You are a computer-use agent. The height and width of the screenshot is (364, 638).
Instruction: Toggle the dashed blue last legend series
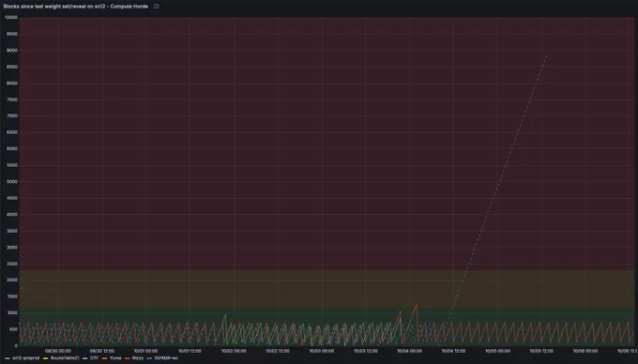(x=166, y=358)
